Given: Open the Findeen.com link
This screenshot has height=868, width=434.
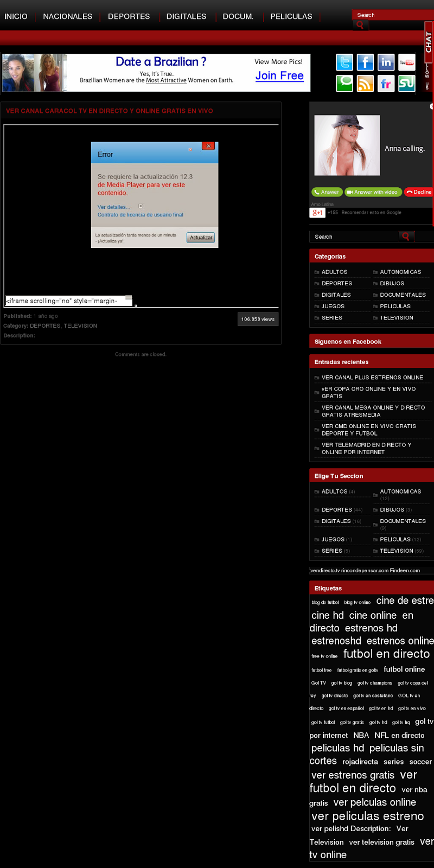Looking at the screenshot, I should pyautogui.click(x=405, y=571).
